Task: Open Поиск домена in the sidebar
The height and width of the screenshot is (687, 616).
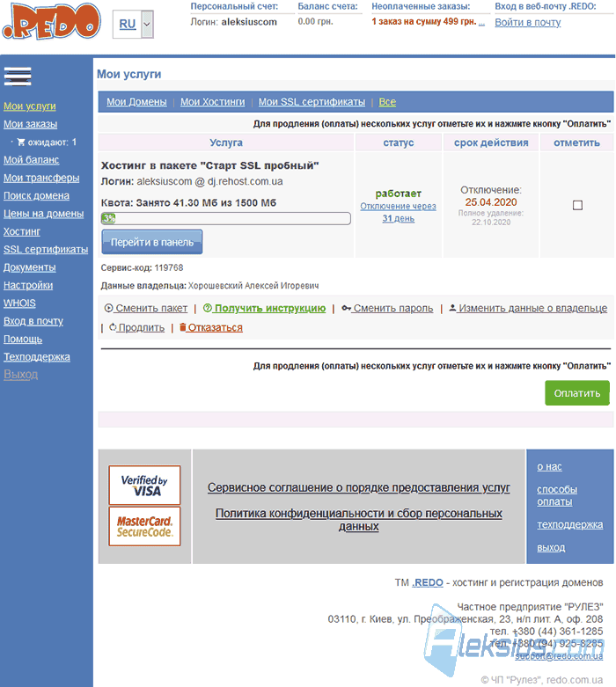Action: point(36,196)
